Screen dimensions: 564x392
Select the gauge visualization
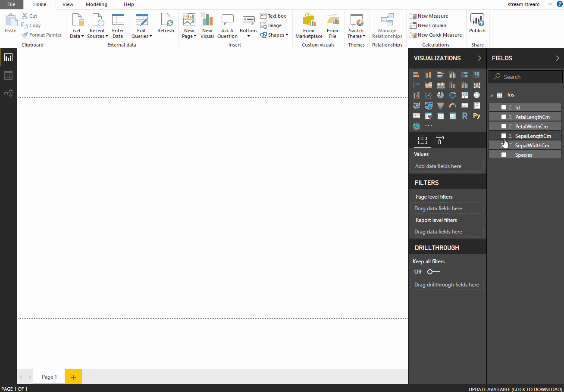(452, 106)
